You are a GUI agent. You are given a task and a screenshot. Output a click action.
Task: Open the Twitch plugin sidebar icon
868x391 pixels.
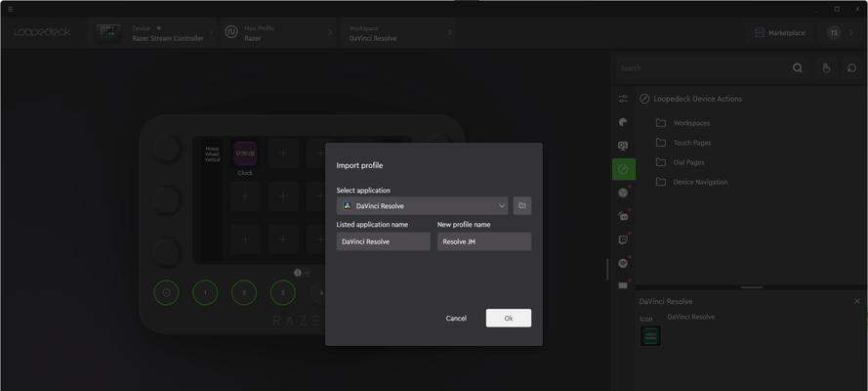[623, 239]
